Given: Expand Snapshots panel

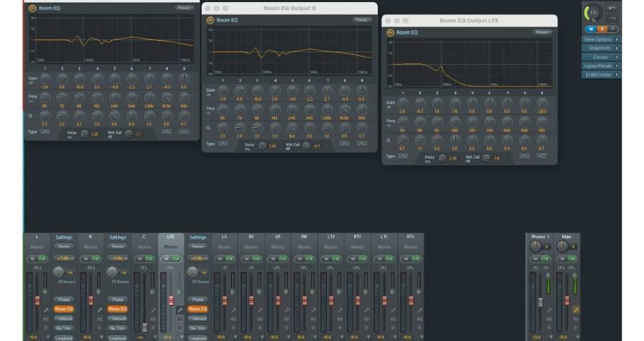Looking at the screenshot, I should (x=601, y=48).
